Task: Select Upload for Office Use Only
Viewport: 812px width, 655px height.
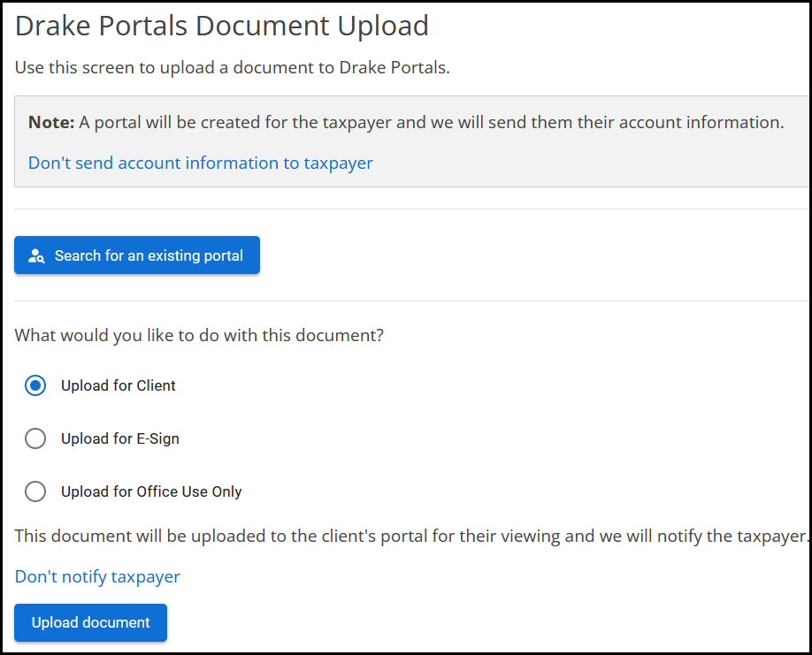Action: 35,491
